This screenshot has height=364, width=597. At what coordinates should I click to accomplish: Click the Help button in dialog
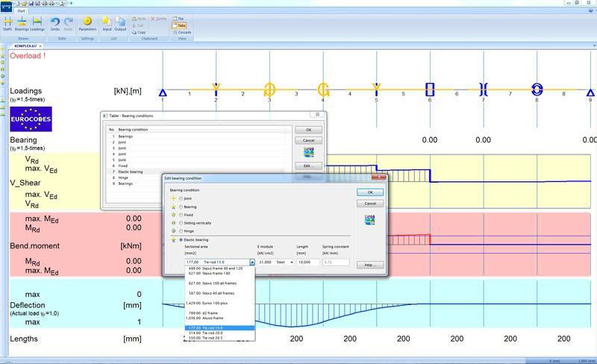pyautogui.click(x=369, y=265)
